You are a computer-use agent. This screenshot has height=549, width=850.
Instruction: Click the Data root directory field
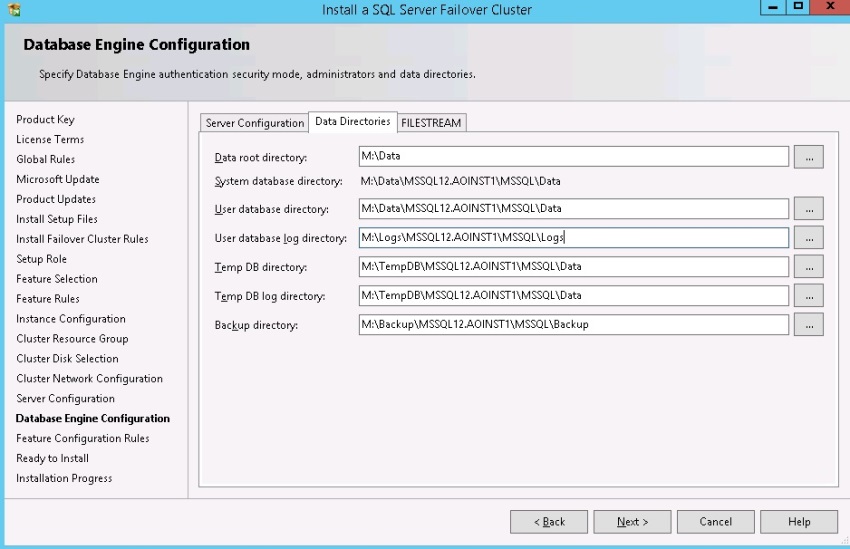(574, 156)
